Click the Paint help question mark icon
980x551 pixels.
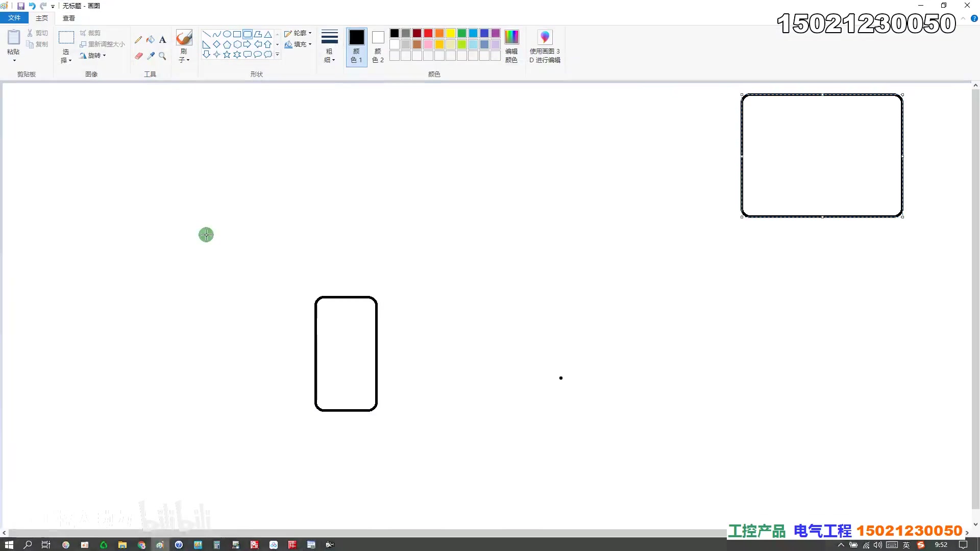(x=974, y=18)
